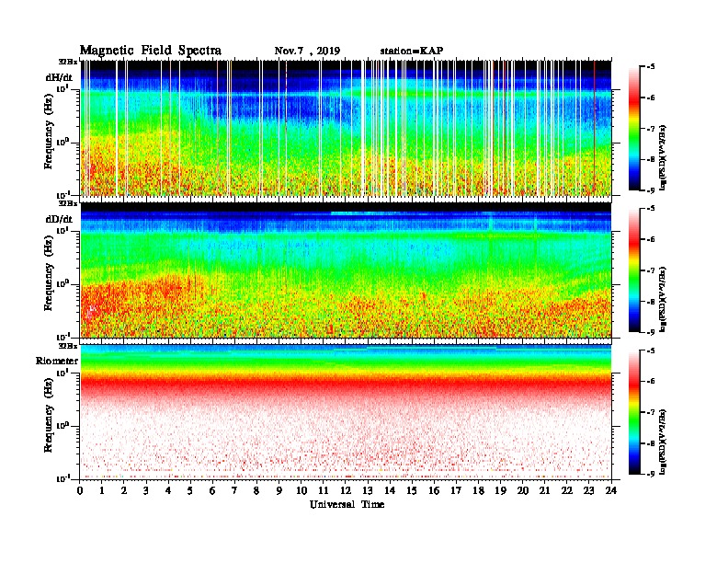The image size is (728, 563).
Task: Click the "-8" tick on dH/dt color bar
Action: (651, 160)
